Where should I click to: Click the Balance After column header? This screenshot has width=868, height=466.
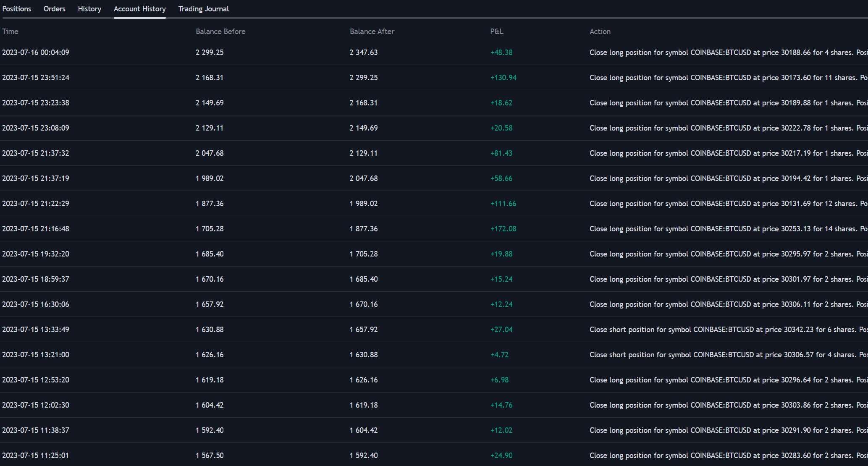tap(372, 31)
